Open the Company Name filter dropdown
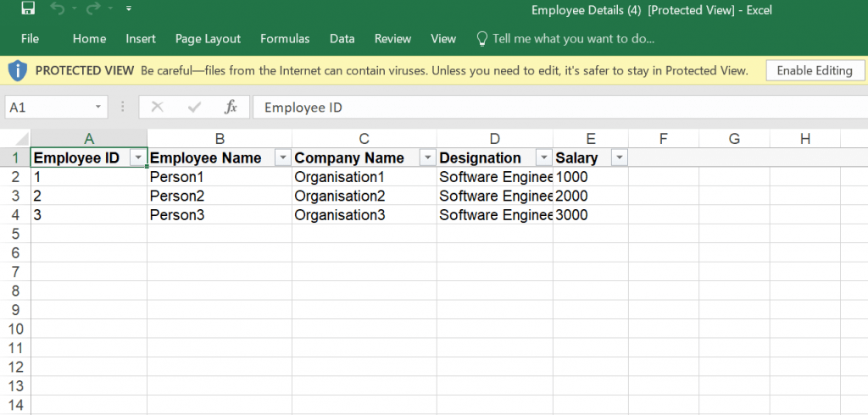868x415 pixels. point(427,158)
